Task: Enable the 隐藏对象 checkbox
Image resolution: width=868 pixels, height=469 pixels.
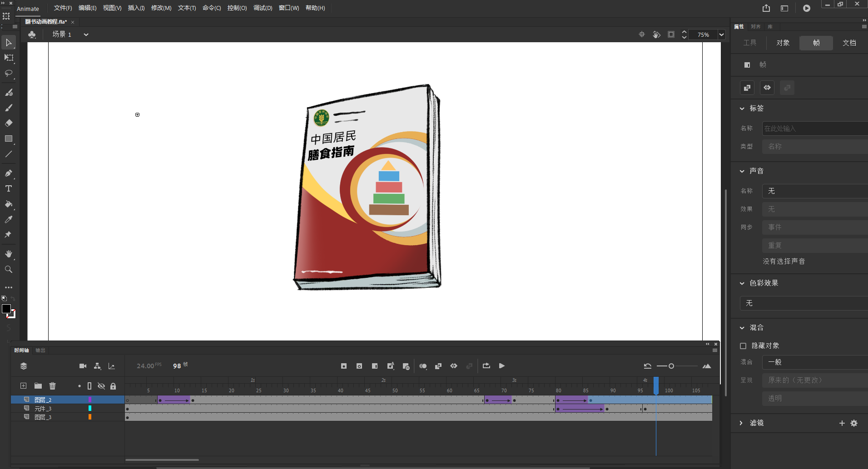Action: click(743, 346)
